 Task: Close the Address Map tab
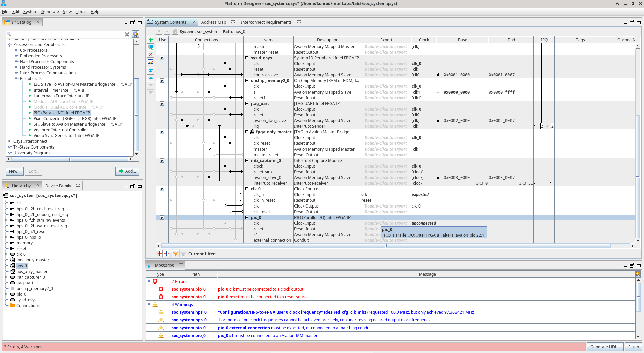[x=233, y=22]
